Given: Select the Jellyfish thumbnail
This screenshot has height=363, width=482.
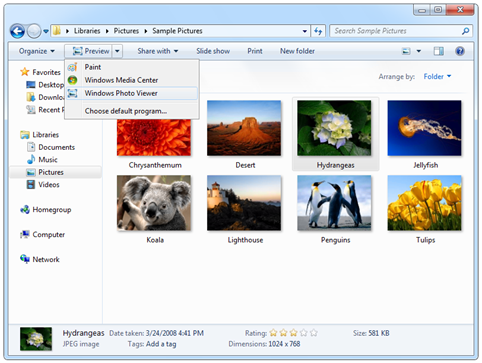Looking at the screenshot, I should coord(424,128).
